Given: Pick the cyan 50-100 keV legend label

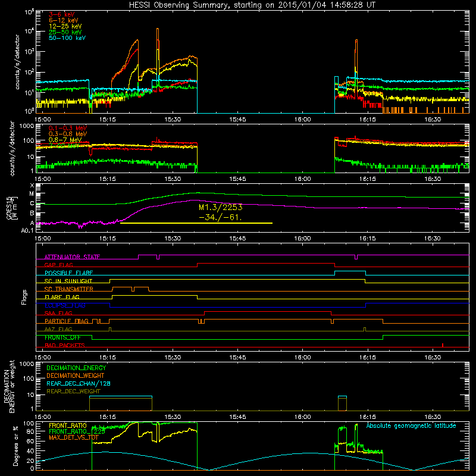Looking at the screenshot, I should coord(67,37).
